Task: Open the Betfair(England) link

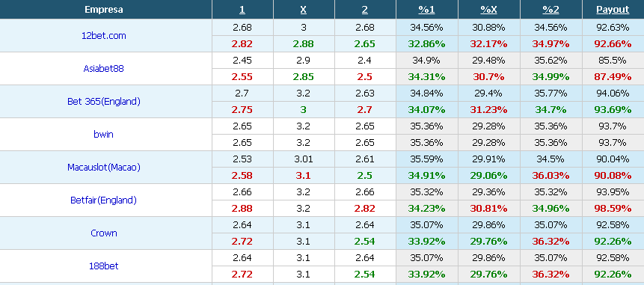Action: click(103, 200)
